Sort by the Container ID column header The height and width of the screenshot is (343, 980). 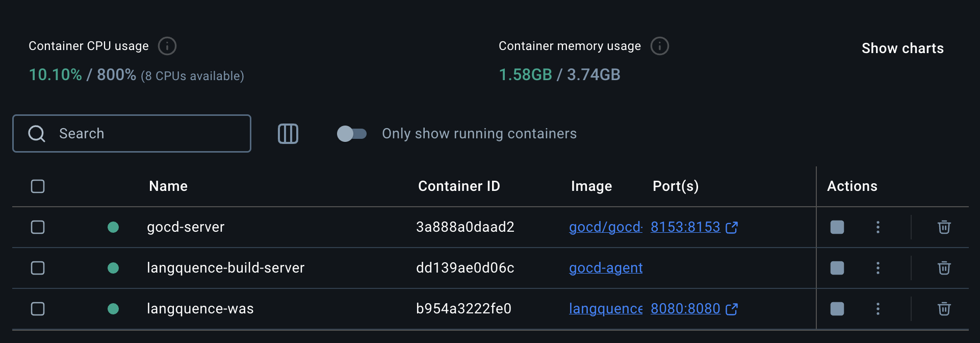(459, 186)
